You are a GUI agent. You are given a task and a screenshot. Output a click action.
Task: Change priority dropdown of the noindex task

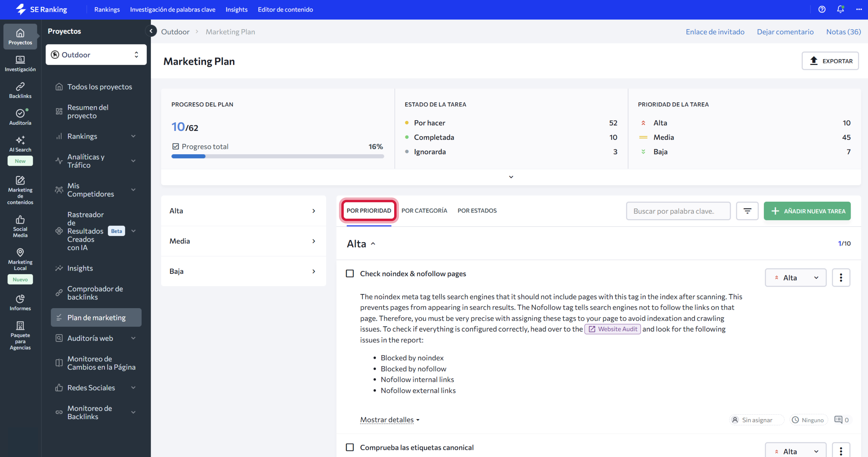795,277
